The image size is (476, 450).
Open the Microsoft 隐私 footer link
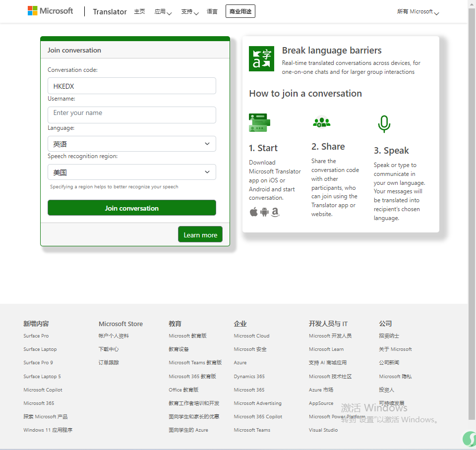(395, 376)
